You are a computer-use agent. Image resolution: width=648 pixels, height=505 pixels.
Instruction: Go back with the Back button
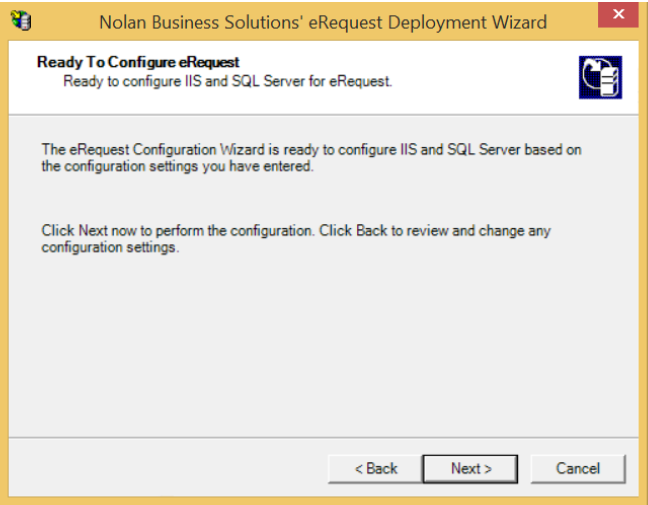[x=376, y=468]
